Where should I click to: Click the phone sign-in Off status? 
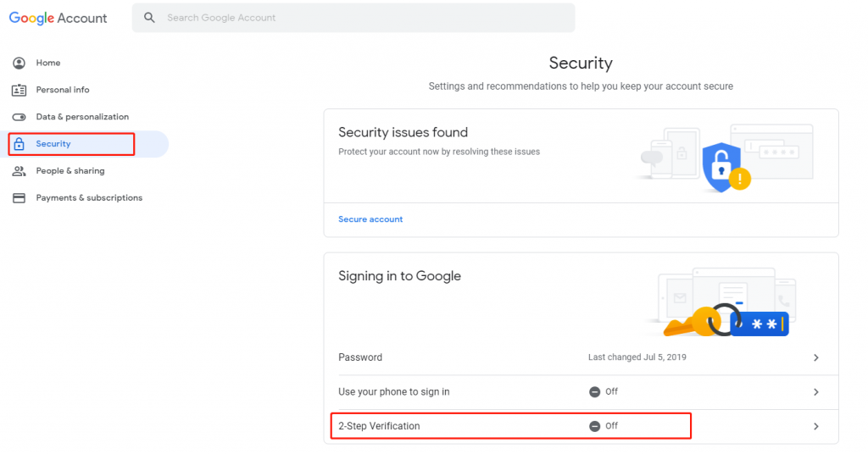coord(604,392)
